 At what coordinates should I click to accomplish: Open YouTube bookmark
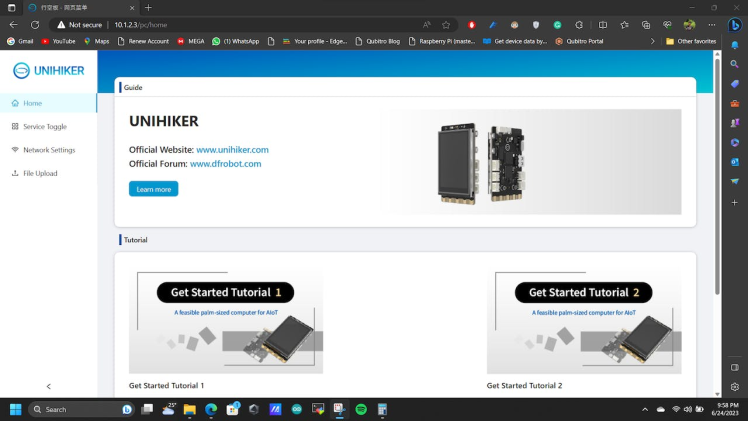pos(58,41)
